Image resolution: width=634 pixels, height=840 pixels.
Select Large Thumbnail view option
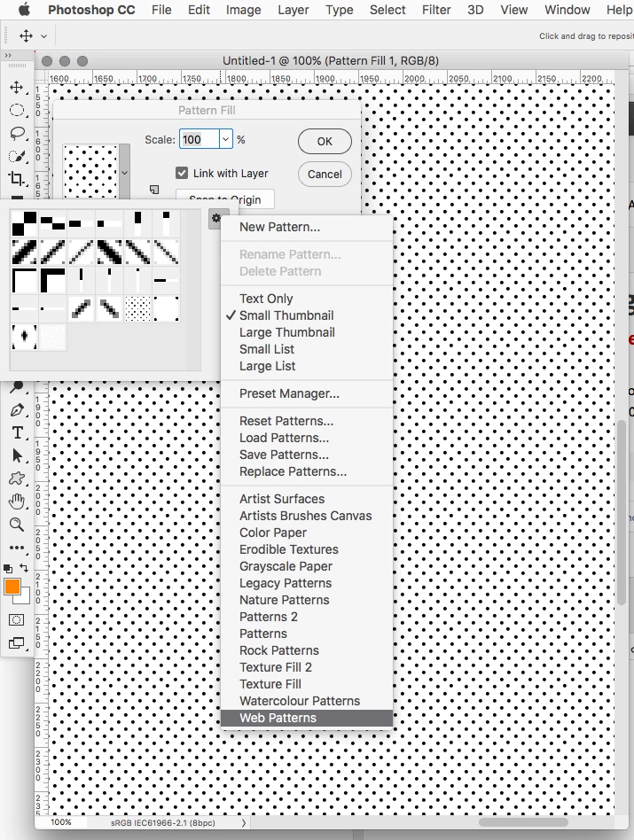pyautogui.click(x=307, y=332)
